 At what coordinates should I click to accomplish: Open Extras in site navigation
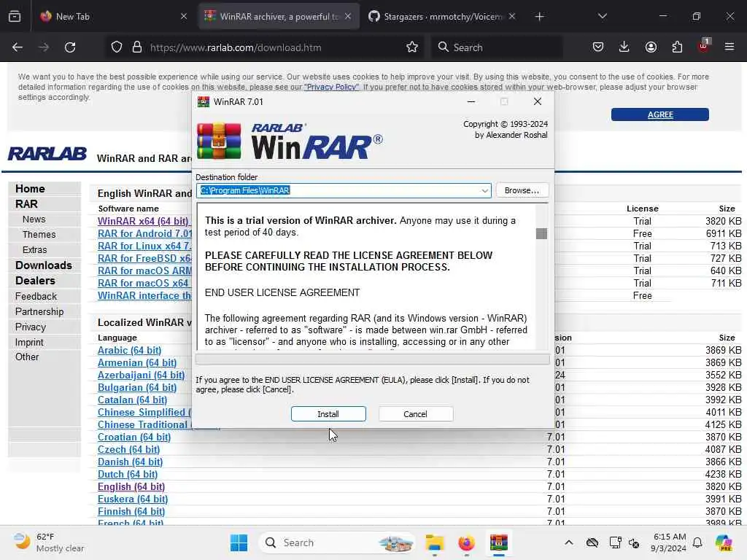point(34,249)
